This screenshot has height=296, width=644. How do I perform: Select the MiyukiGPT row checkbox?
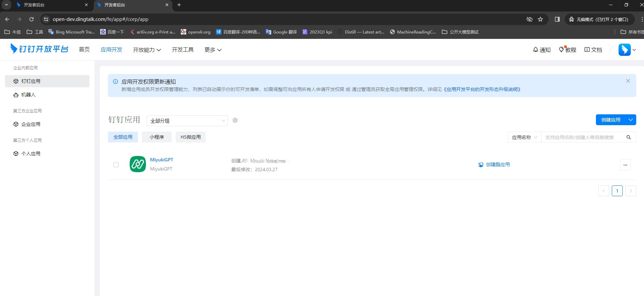coord(116,165)
